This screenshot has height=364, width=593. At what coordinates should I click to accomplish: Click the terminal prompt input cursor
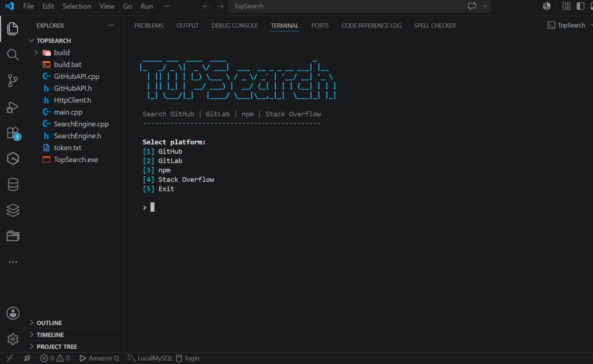coord(152,207)
